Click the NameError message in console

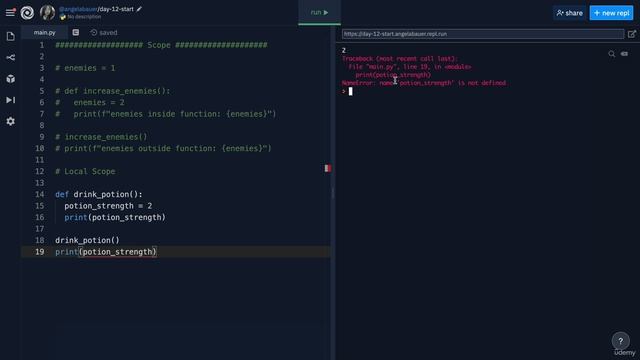424,83
